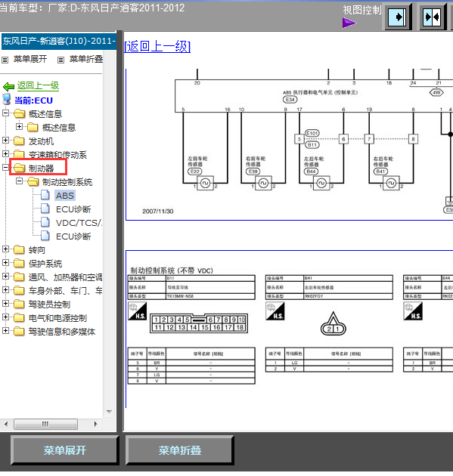
Task: Click the ABS wiring diagram image
Action: click(289, 144)
